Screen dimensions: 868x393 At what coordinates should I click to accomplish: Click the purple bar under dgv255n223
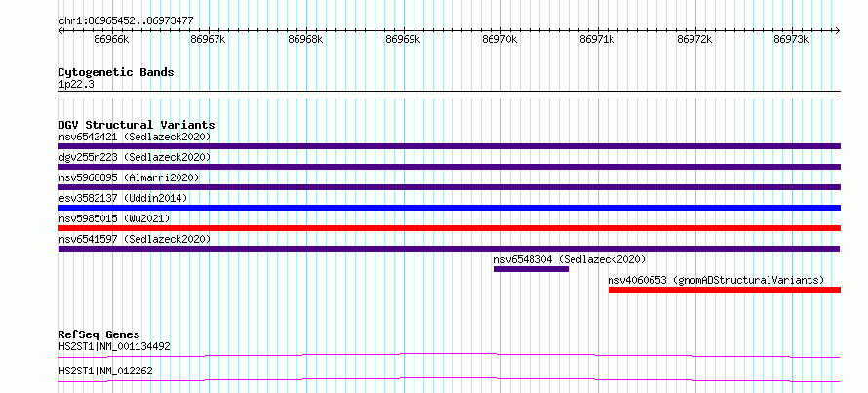tap(449, 167)
